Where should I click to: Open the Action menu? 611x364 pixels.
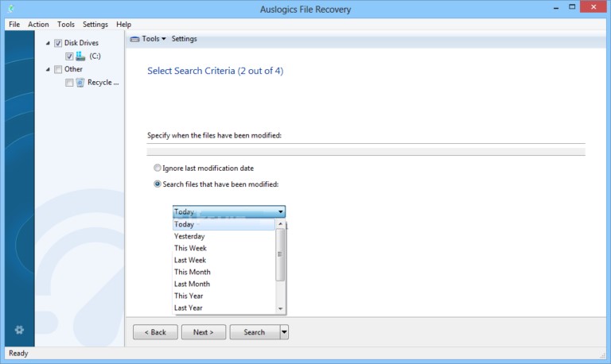click(x=38, y=24)
